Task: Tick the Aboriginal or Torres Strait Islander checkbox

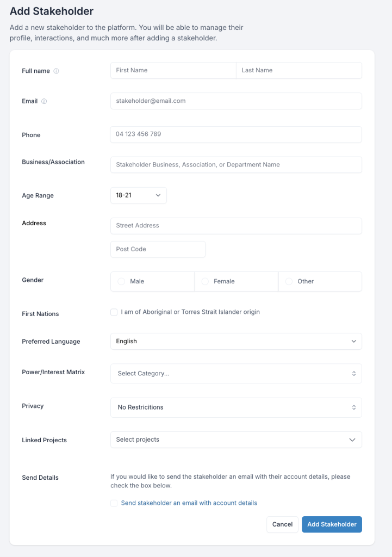Action: (x=114, y=312)
